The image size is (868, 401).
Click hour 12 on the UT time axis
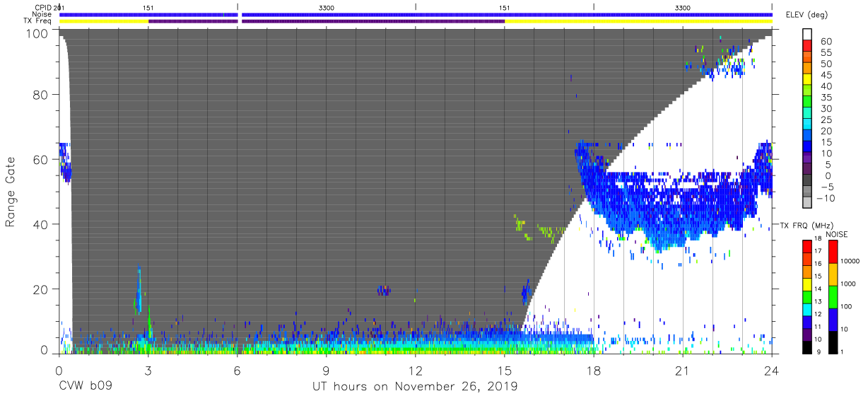coord(415,369)
